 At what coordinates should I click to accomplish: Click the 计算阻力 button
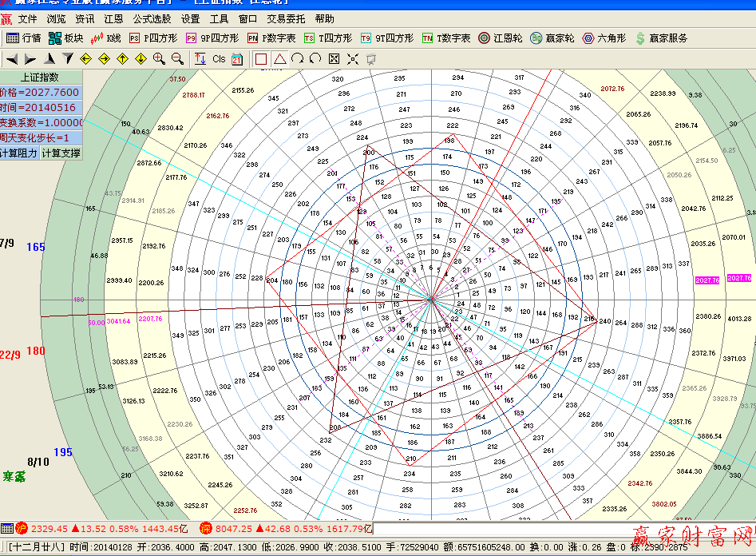point(18,153)
